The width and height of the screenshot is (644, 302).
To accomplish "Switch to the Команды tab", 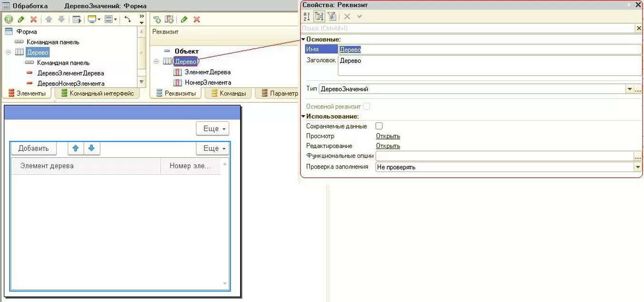I will coord(228,93).
